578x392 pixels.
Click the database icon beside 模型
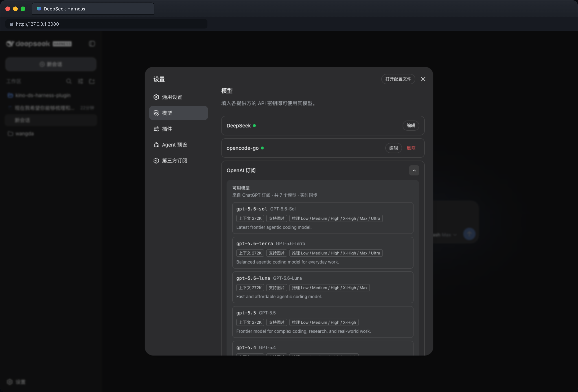[x=156, y=113]
